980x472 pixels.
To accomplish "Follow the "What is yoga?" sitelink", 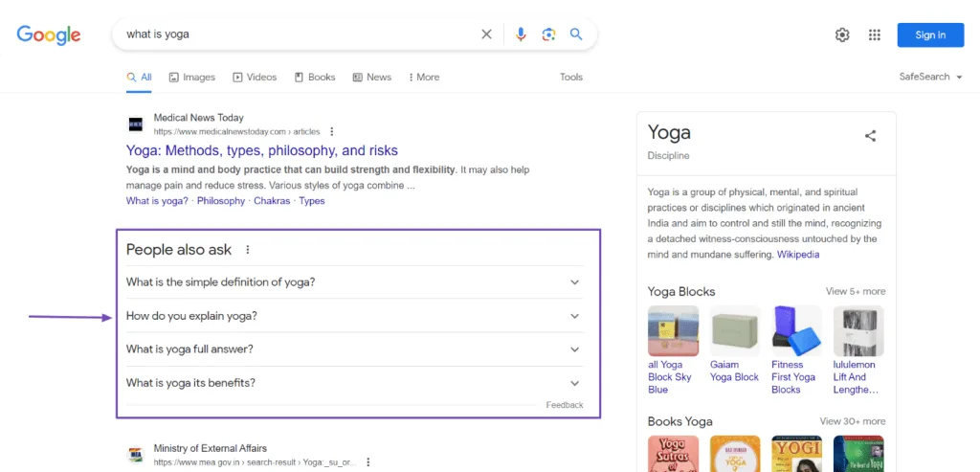I will 157,201.
